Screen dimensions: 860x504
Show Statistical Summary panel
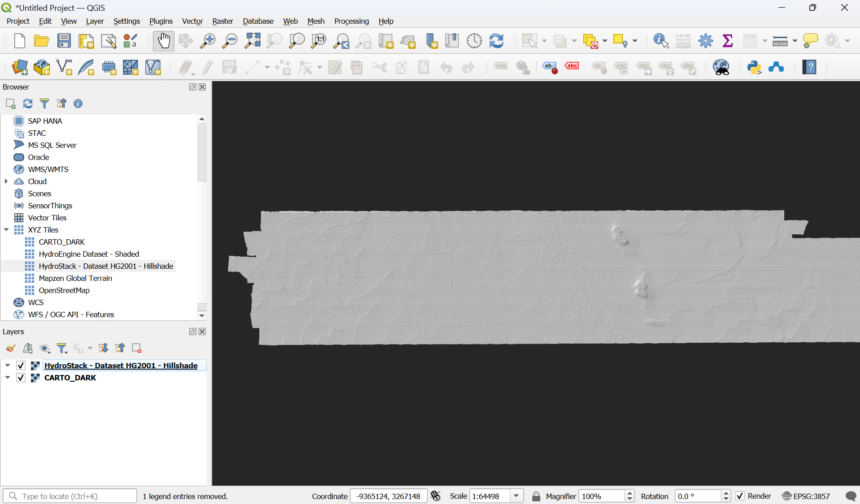pos(727,41)
